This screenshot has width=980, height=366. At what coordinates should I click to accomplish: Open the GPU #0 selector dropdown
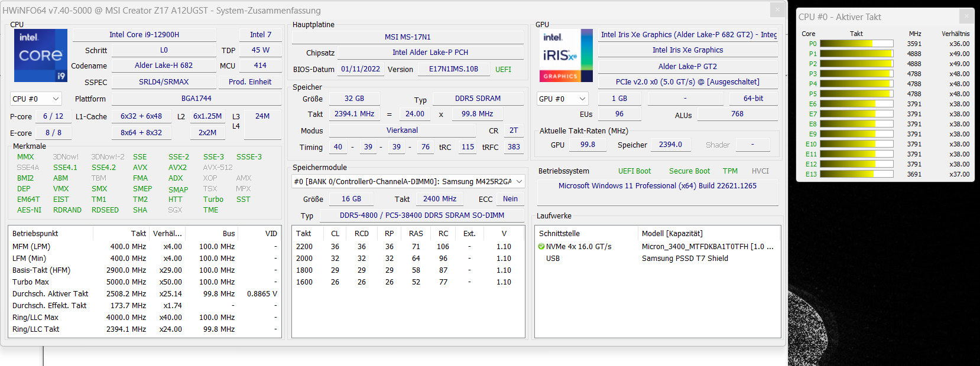(563, 99)
